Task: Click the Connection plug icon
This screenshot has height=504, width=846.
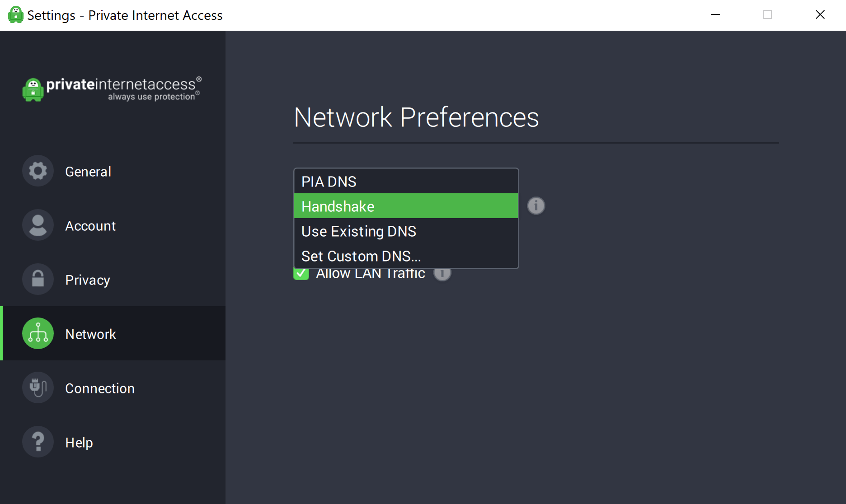Action: 38,388
